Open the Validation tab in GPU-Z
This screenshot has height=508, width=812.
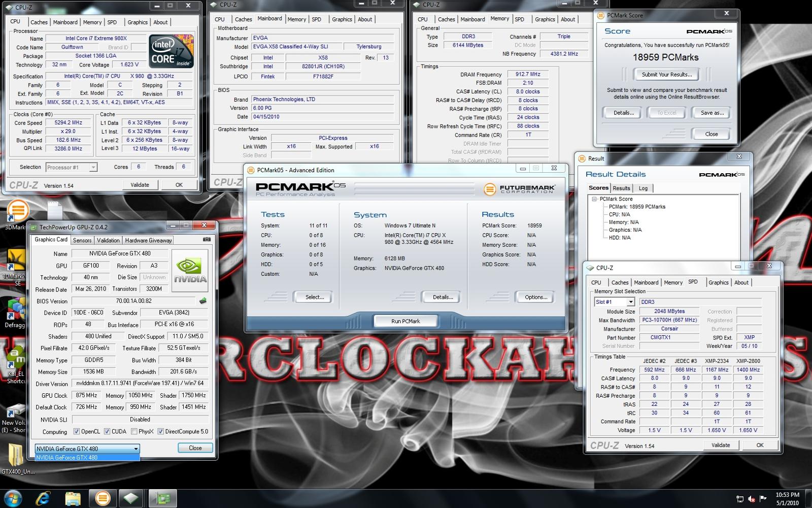tap(108, 240)
